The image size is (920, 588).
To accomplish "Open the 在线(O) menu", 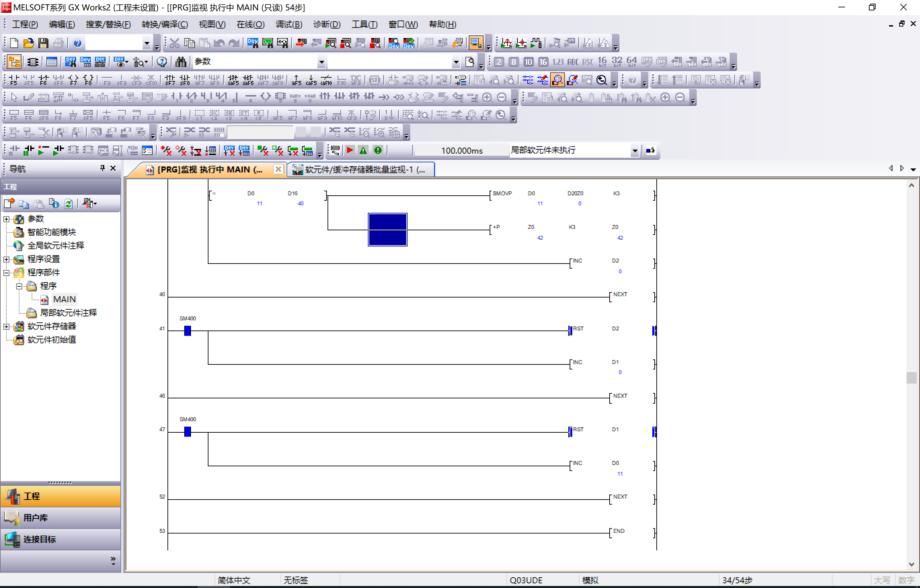I will coord(250,25).
